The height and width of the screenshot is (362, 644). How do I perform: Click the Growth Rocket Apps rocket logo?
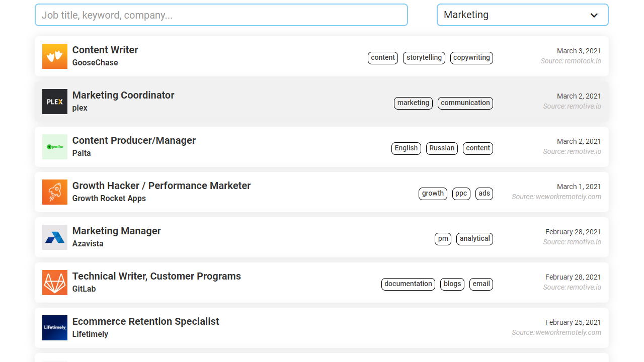(55, 192)
